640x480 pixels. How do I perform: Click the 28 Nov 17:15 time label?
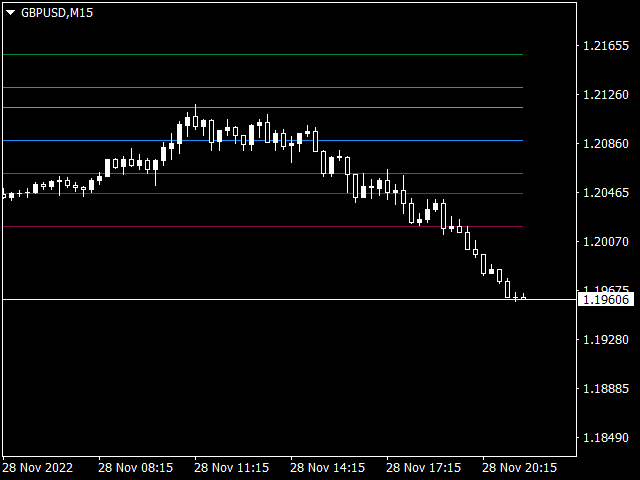coord(424,467)
